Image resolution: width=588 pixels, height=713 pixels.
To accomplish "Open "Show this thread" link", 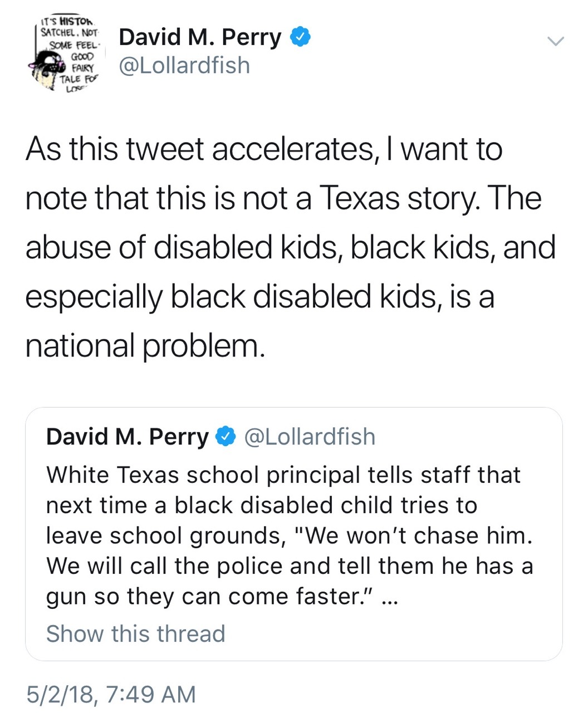I will click(x=135, y=634).
